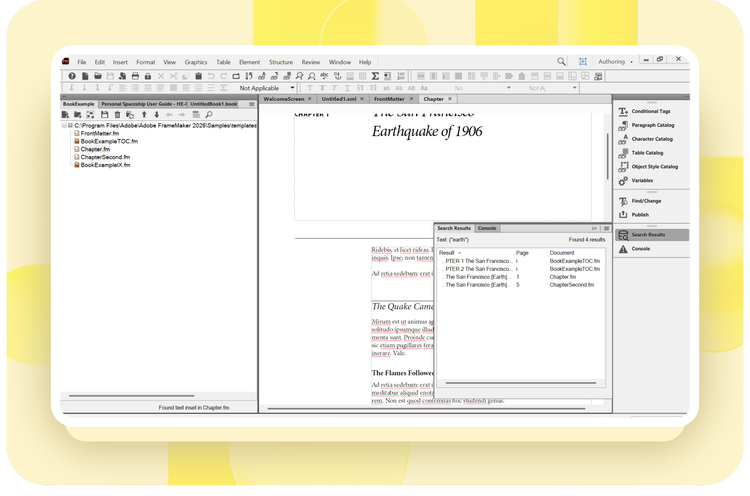
Task: Open the Authoring workspace dropdown
Action: coord(615,62)
